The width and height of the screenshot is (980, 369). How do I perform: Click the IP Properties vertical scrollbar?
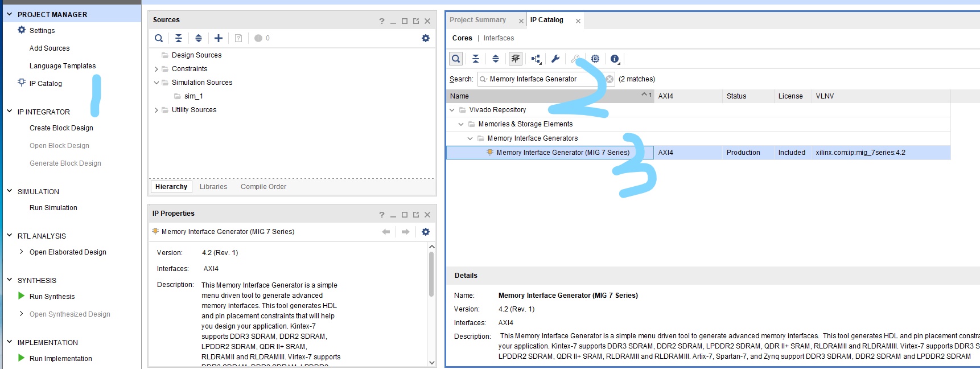(431, 274)
